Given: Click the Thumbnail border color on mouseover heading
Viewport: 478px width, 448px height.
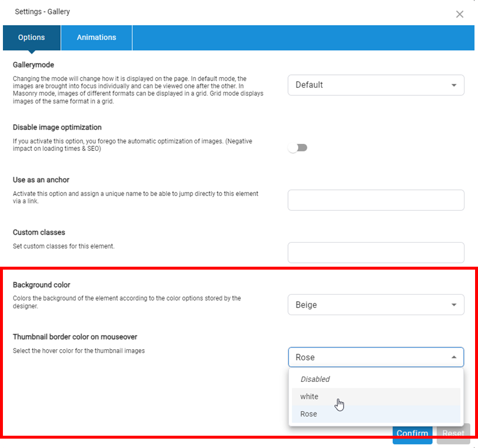Looking at the screenshot, I should click(x=75, y=337).
